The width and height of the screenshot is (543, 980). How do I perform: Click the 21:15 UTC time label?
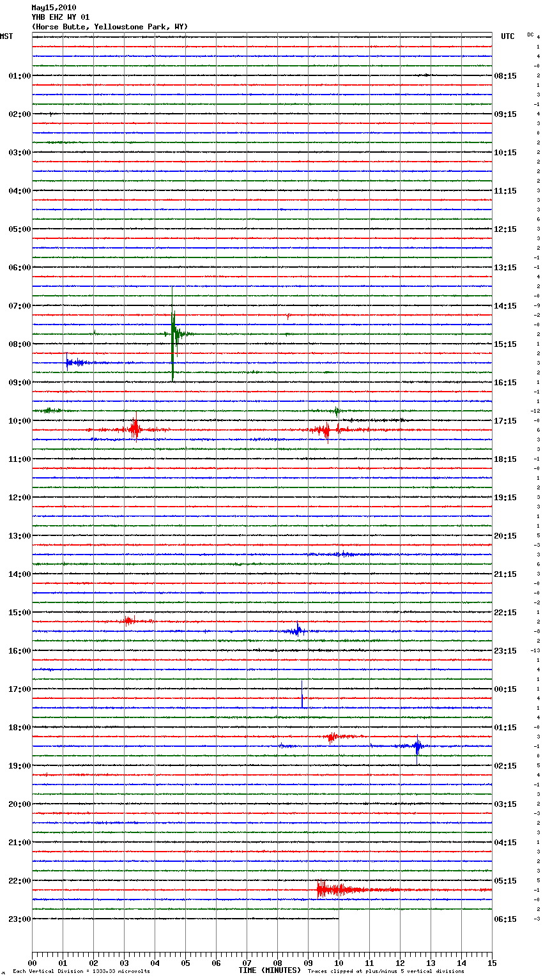click(505, 574)
